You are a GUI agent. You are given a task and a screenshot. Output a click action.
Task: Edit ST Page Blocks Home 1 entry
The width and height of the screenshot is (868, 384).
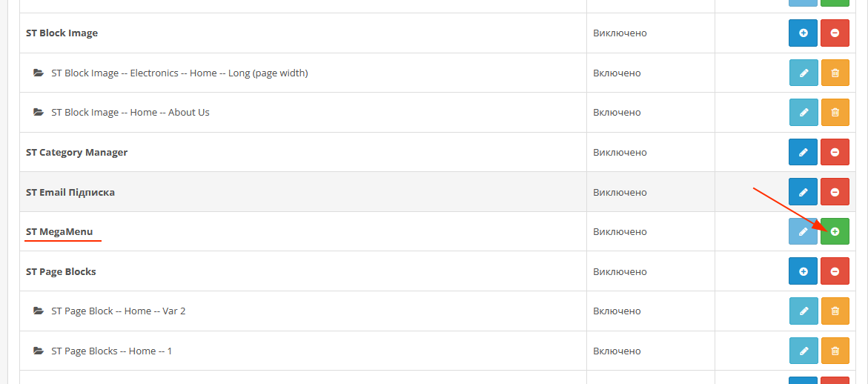[x=804, y=351]
